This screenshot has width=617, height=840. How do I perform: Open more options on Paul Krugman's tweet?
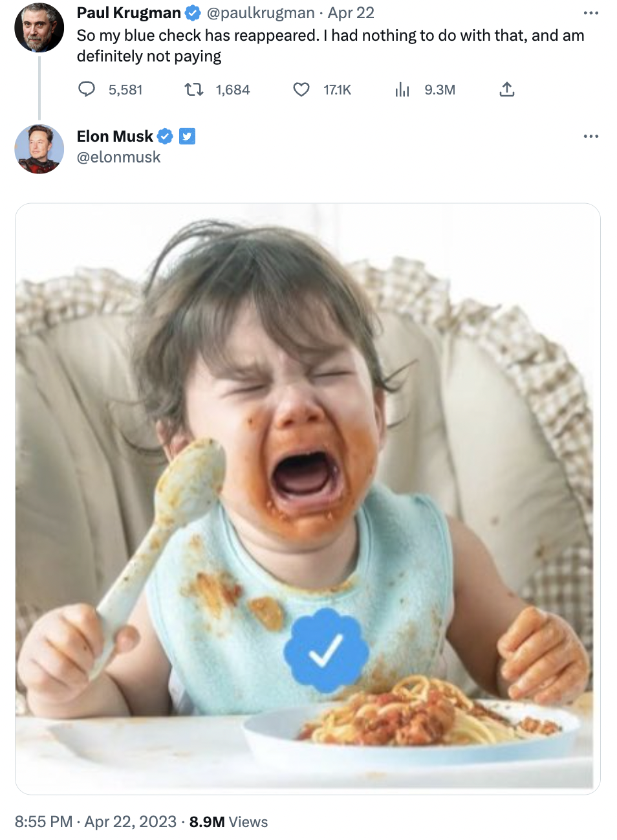tap(590, 13)
